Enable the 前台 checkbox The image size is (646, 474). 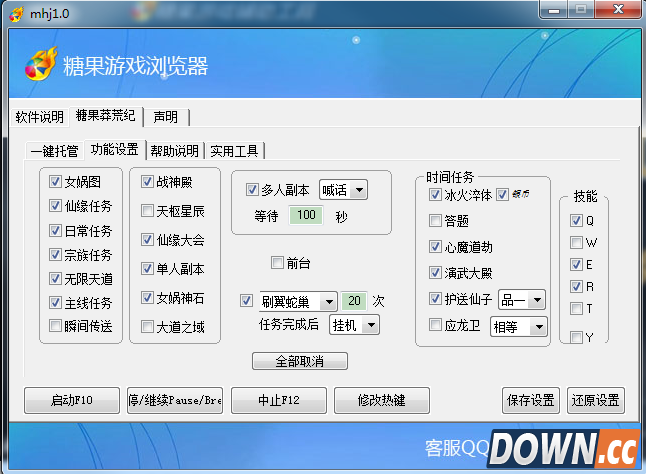click(277, 262)
